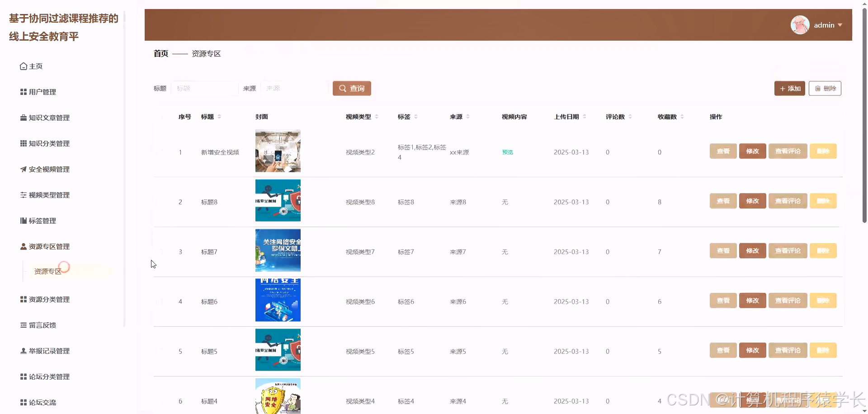Select 资源专区 in the expanded submenu

click(48, 271)
